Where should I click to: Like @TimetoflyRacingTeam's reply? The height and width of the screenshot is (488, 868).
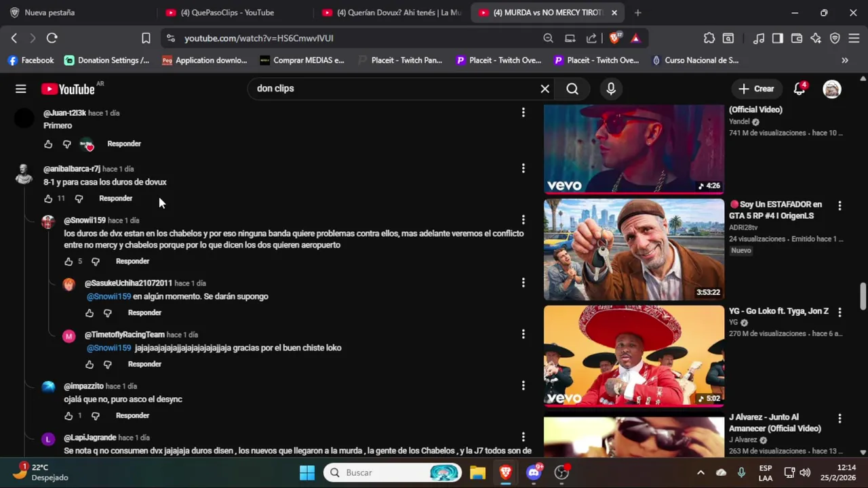(x=90, y=365)
